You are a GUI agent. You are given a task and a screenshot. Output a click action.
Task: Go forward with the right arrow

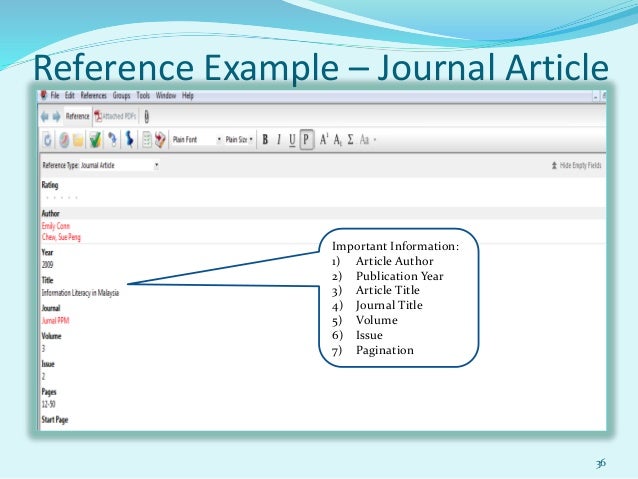(x=57, y=117)
